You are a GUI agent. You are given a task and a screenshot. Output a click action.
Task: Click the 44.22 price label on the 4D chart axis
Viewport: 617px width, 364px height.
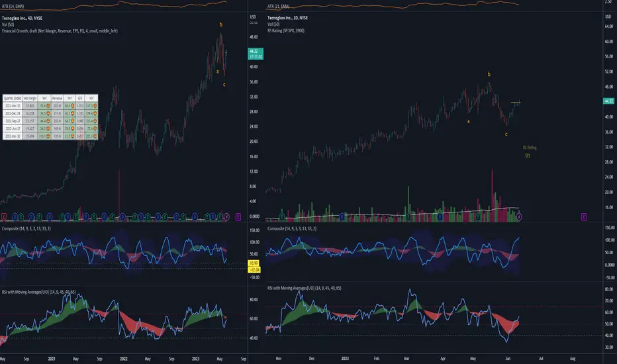[x=256, y=54]
